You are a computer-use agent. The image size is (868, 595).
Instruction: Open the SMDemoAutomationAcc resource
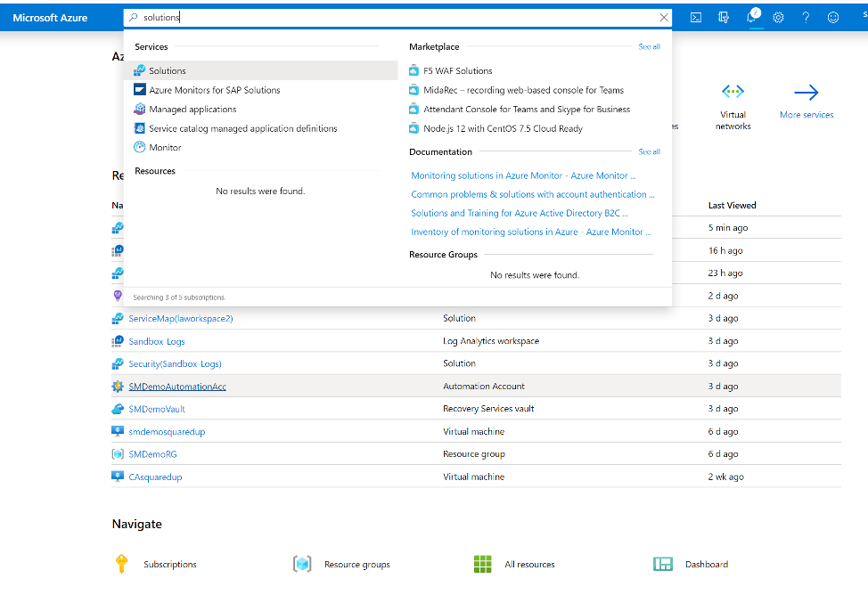tap(177, 387)
